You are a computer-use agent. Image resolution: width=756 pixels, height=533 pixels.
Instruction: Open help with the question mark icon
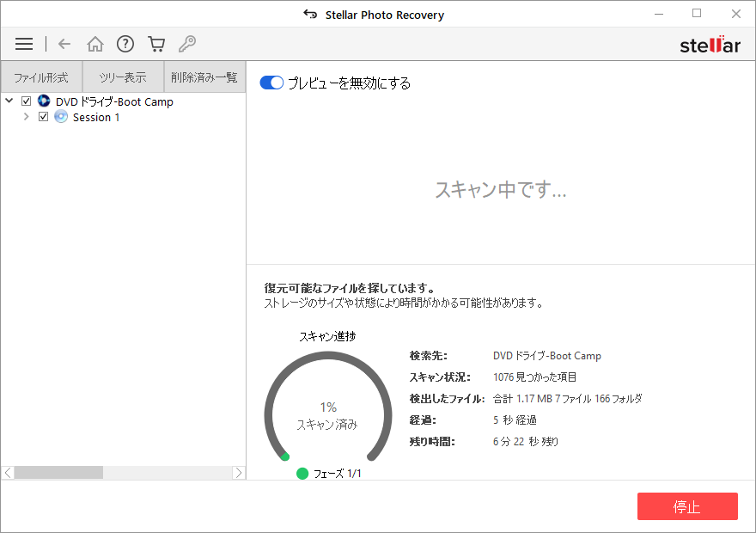(x=125, y=44)
